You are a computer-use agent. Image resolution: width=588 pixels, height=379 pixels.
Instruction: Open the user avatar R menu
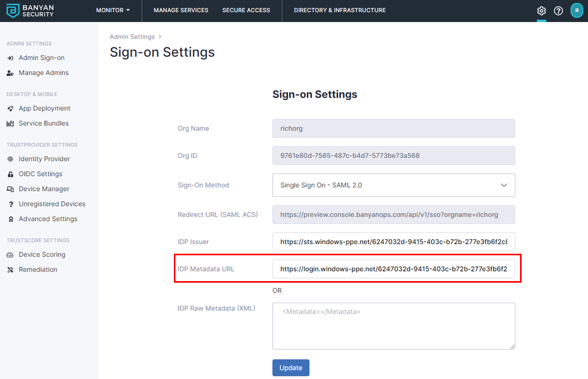click(576, 11)
